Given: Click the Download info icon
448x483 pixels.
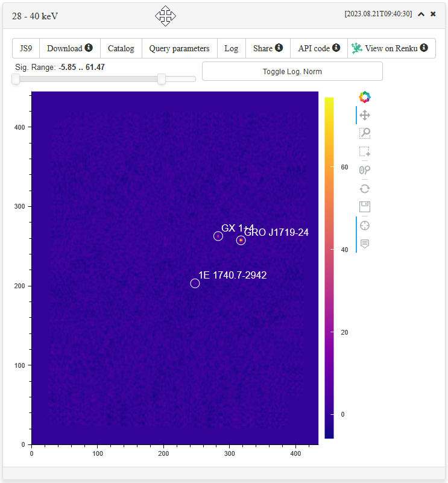Looking at the screenshot, I should tap(89, 48).
